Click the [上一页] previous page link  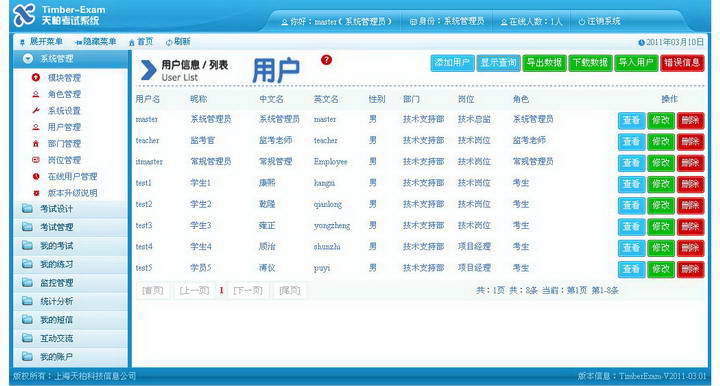(194, 291)
